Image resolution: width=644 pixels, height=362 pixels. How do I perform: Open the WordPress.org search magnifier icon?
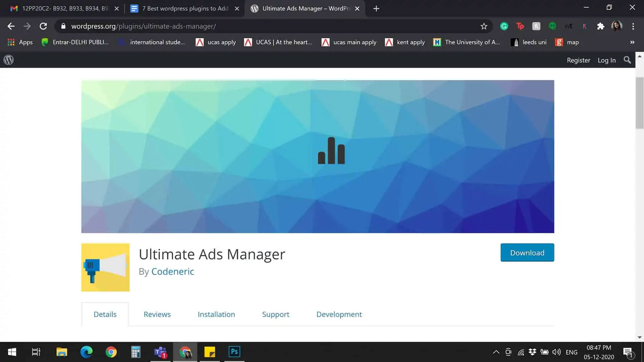tap(627, 60)
